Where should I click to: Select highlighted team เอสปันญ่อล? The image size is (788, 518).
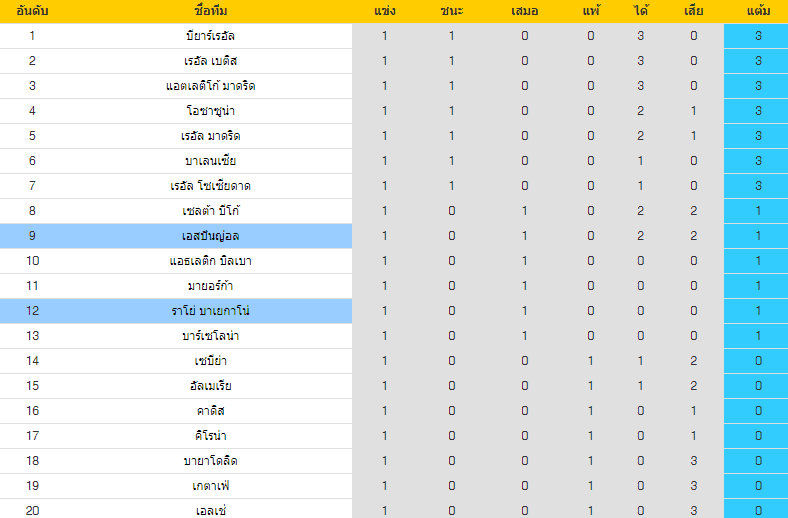pyautogui.click(x=211, y=236)
